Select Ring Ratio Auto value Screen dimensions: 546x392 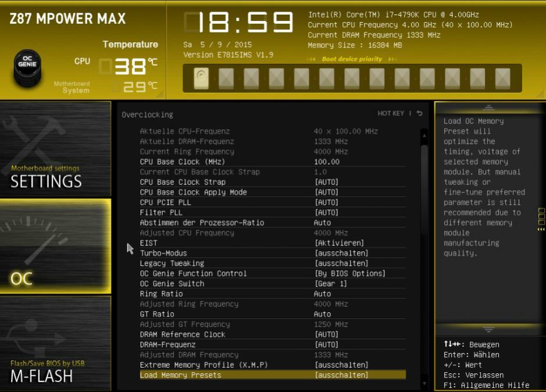pyautogui.click(x=323, y=293)
